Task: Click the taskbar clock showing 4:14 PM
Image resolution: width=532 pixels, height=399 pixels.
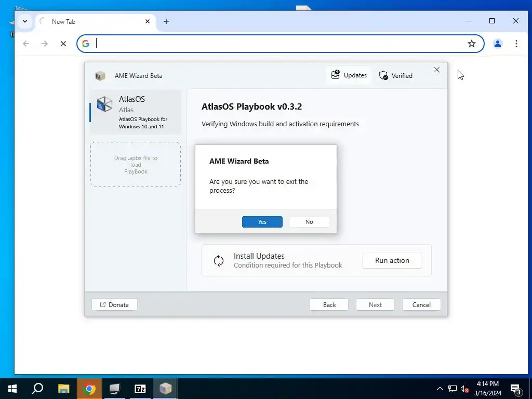Action: point(487,389)
